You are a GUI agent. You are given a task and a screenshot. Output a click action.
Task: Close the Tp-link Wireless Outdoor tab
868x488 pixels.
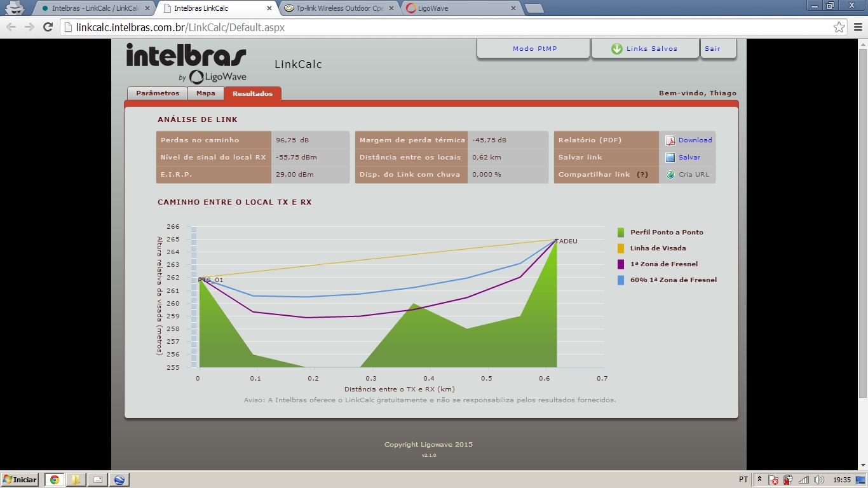(x=391, y=9)
